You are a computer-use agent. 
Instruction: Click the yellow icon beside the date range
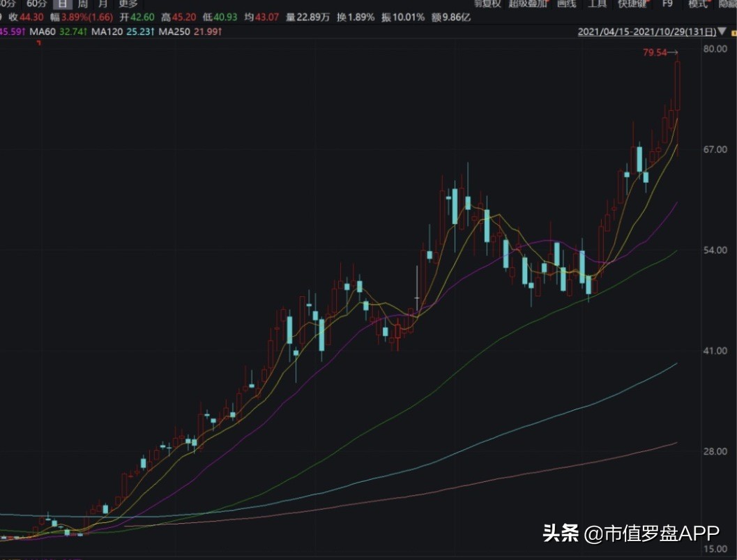click(732, 31)
